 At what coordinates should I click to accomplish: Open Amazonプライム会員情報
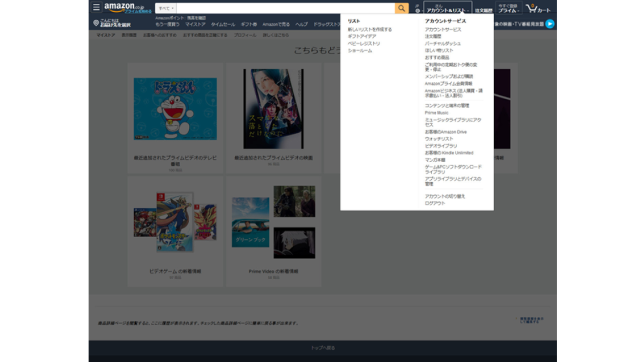click(x=448, y=84)
